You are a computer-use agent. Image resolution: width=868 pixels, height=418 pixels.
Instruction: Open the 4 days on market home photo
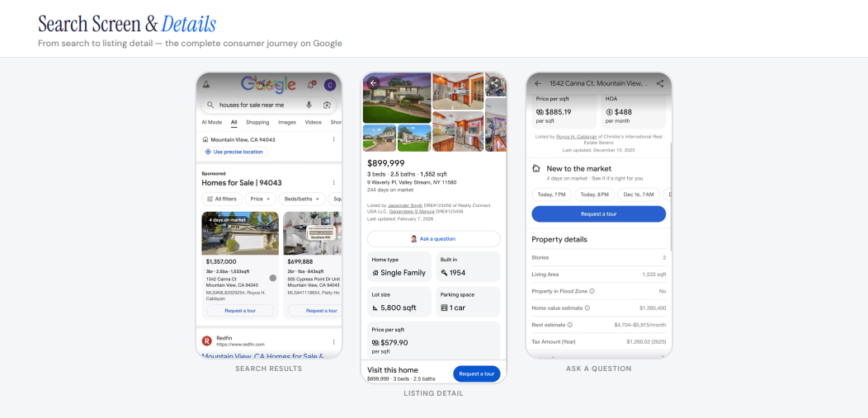(x=240, y=232)
